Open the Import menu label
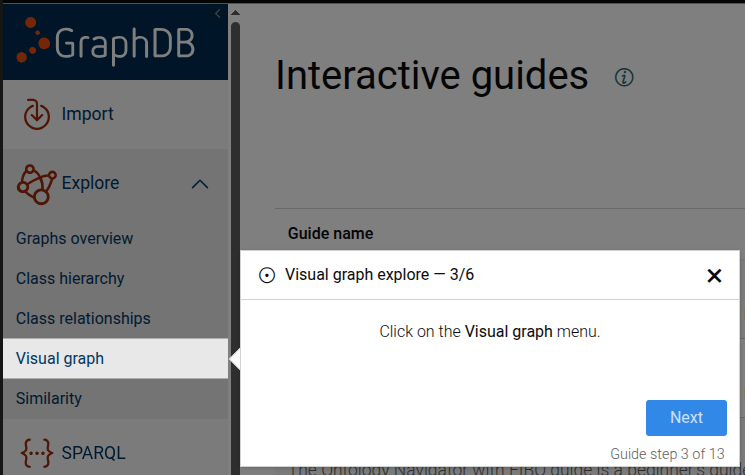This screenshot has height=475, width=745. (88, 114)
